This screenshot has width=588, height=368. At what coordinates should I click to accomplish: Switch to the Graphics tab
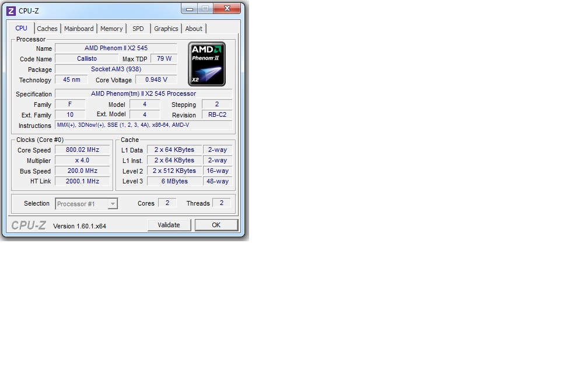[x=166, y=29]
